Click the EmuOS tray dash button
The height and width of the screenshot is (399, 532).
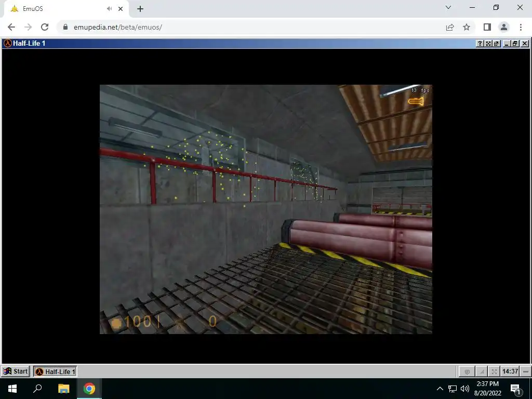[526, 371]
